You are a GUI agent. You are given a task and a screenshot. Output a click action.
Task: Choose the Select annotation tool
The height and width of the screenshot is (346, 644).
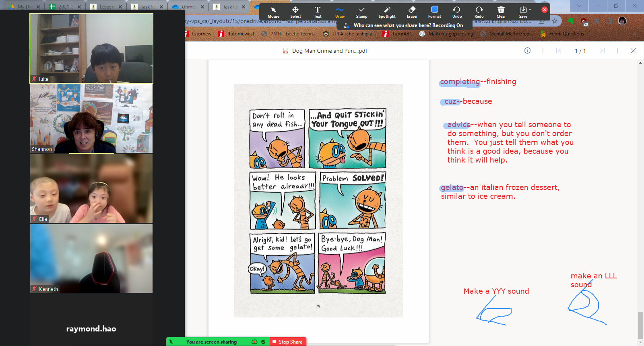(295, 12)
